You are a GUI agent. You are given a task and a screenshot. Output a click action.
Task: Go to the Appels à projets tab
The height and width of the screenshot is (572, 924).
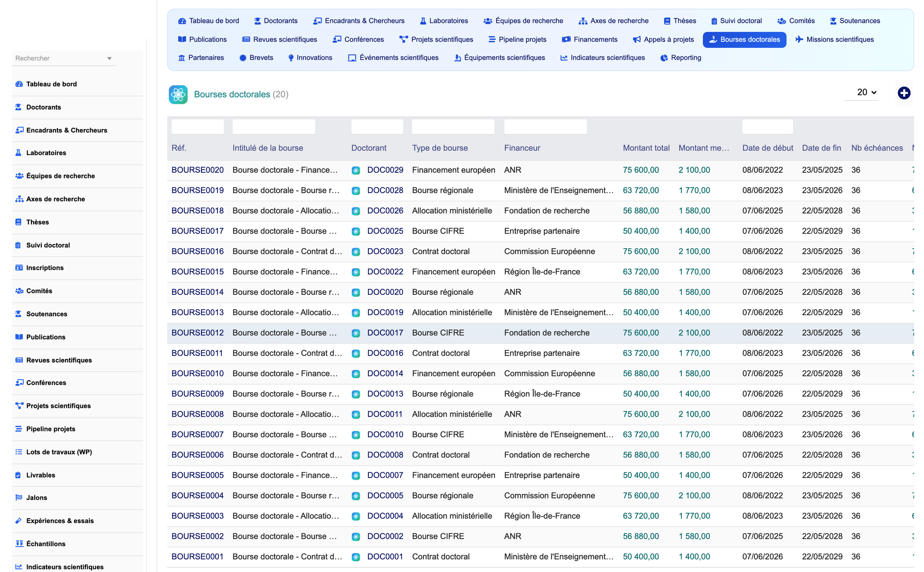[x=663, y=39]
